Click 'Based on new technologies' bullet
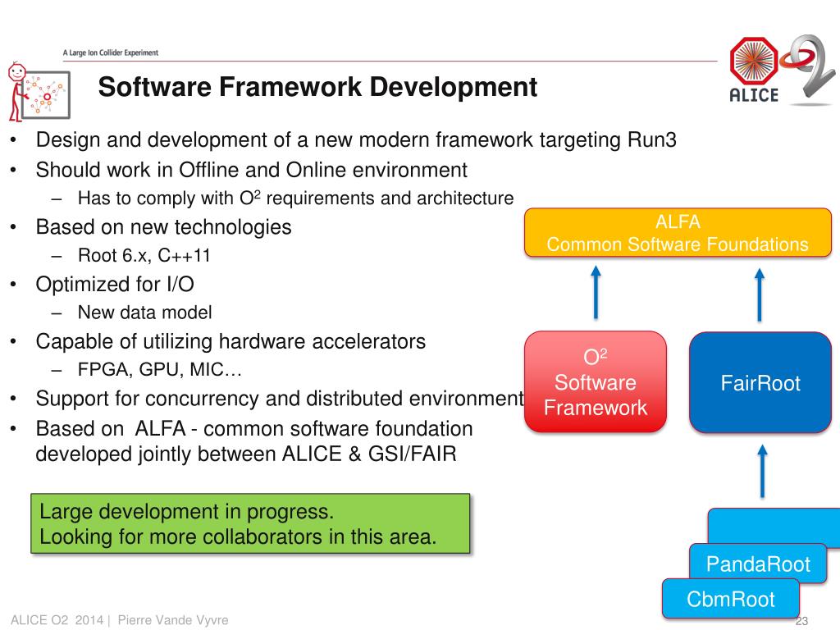Screen dimensions: 840x630 point(163,227)
